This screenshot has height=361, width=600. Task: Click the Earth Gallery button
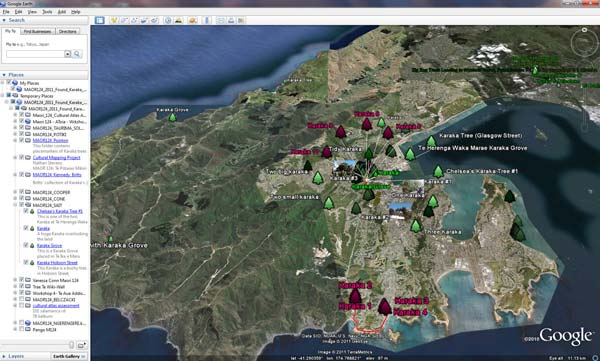pyautogui.click(x=68, y=356)
